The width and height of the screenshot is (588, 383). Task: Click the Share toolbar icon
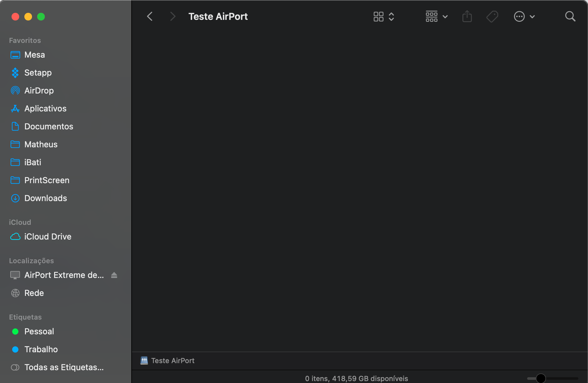[x=467, y=16]
